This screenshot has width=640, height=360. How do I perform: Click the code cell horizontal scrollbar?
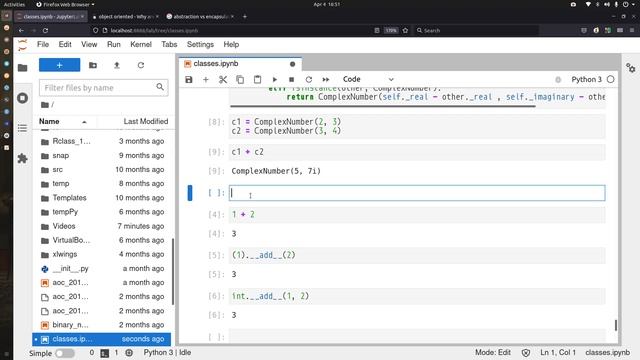[x=382, y=106]
